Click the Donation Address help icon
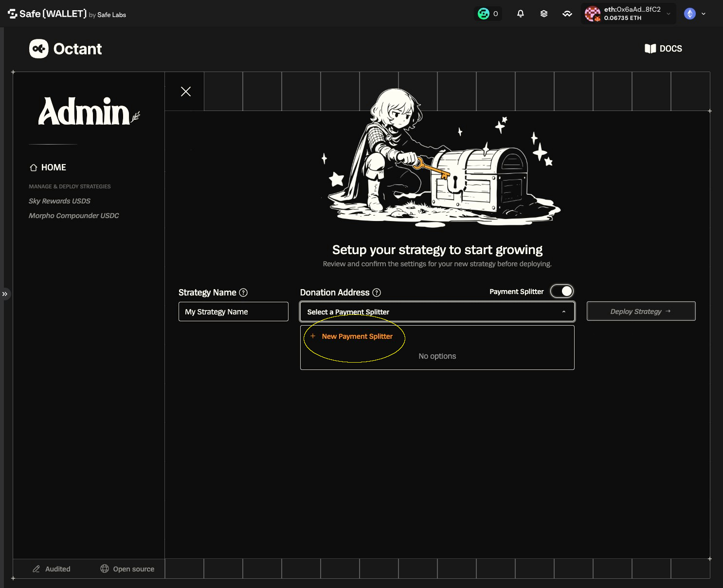 377,293
